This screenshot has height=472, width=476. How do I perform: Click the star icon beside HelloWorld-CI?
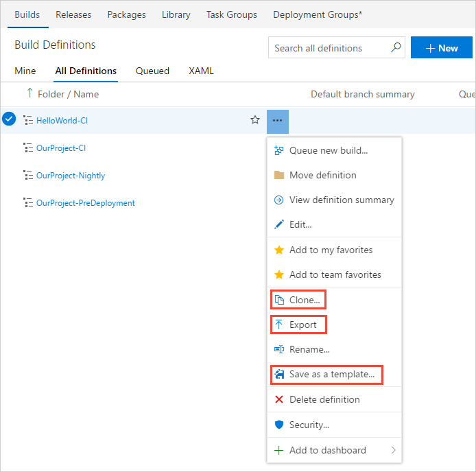(x=255, y=120)
